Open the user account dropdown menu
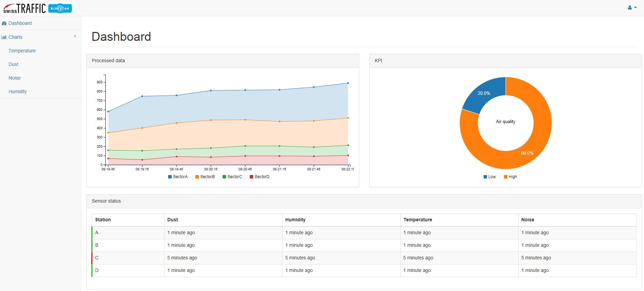The image size is (644, 291). (632, 7)
